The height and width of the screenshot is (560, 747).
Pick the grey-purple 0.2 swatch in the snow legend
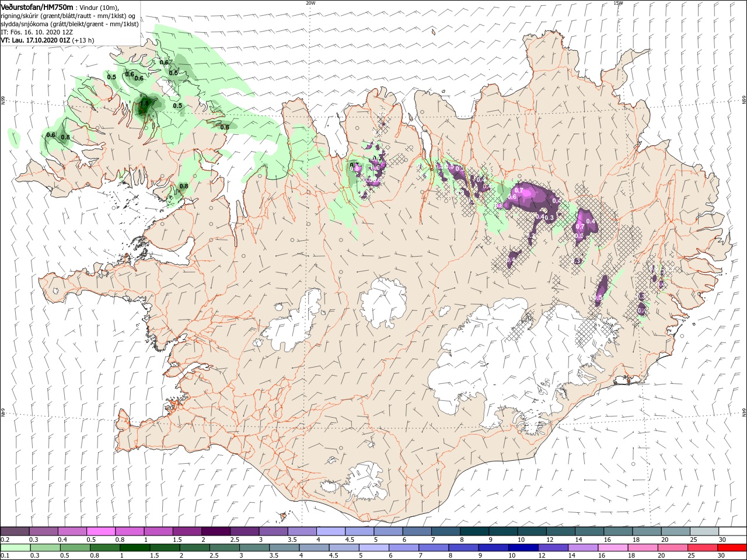pos(15,531)
